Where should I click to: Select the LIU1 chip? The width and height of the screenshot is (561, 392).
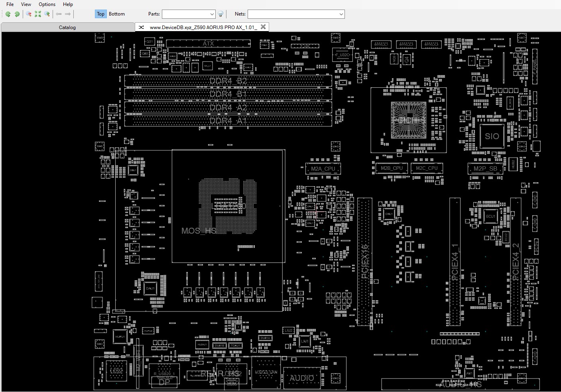coord(305,341)
